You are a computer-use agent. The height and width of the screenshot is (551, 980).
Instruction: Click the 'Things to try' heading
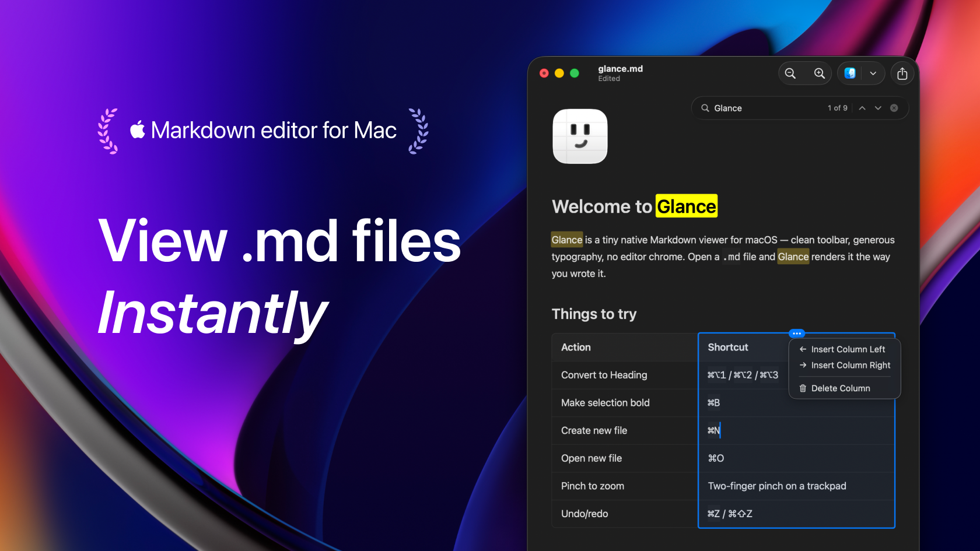pos(594,314)
